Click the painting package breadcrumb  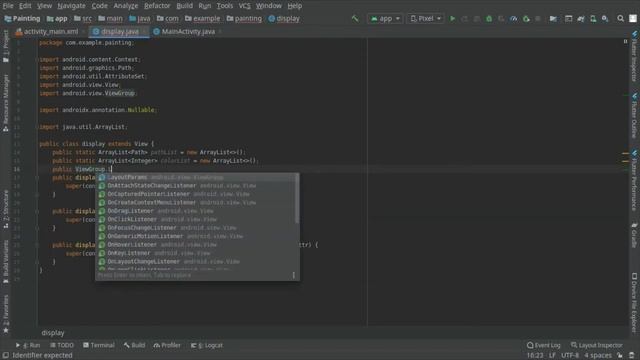(244, 19)
